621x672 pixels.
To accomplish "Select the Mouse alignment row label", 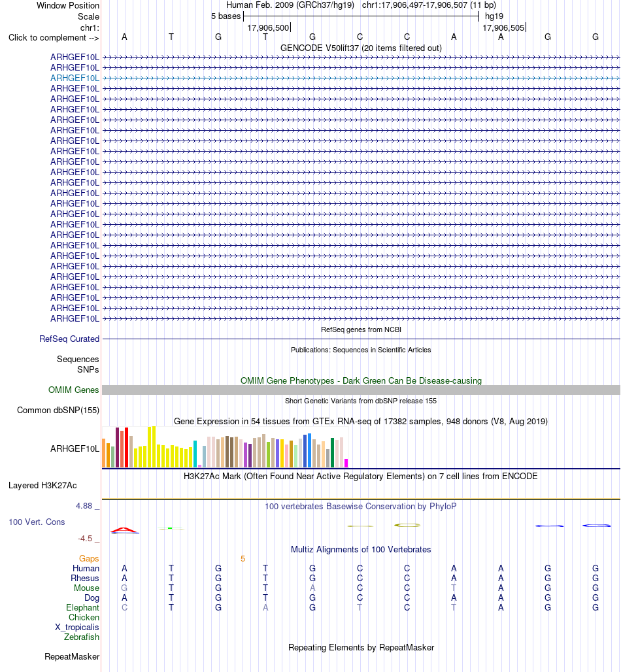I will coord(86,588).
